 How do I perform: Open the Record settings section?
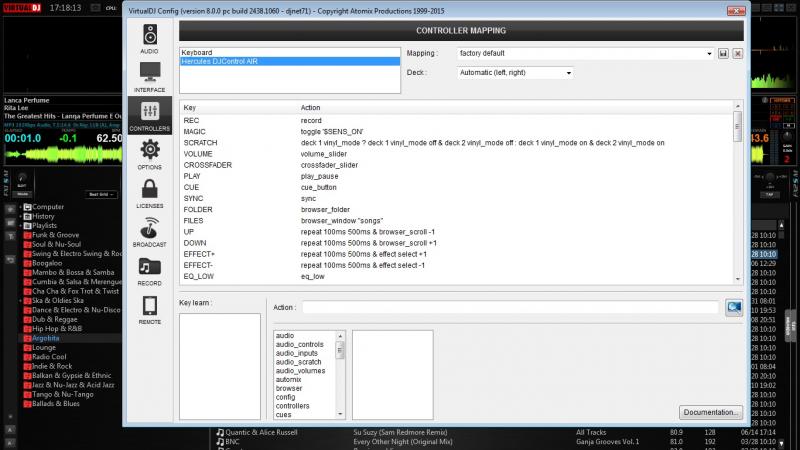pyautogui.click(x=149, y=271)
